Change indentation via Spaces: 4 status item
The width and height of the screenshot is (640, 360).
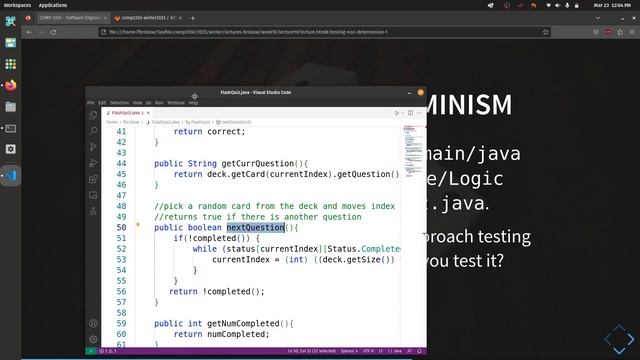[349, 351]
